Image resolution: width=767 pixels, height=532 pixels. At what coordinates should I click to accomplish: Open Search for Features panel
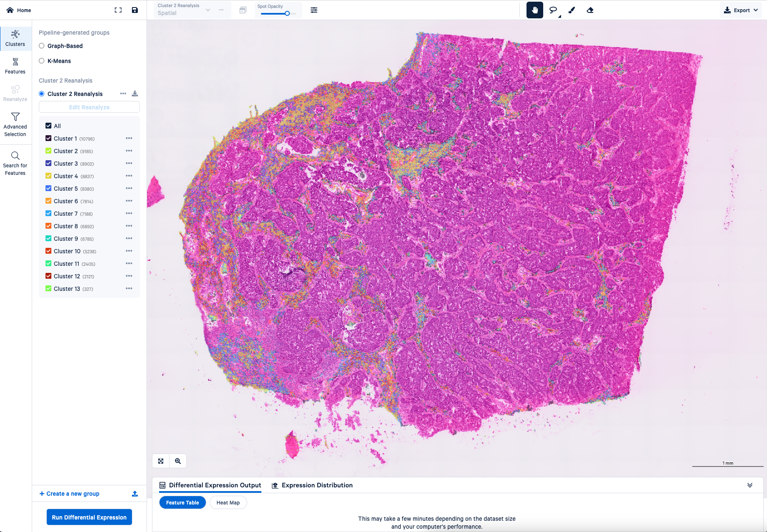coord(15,162)
